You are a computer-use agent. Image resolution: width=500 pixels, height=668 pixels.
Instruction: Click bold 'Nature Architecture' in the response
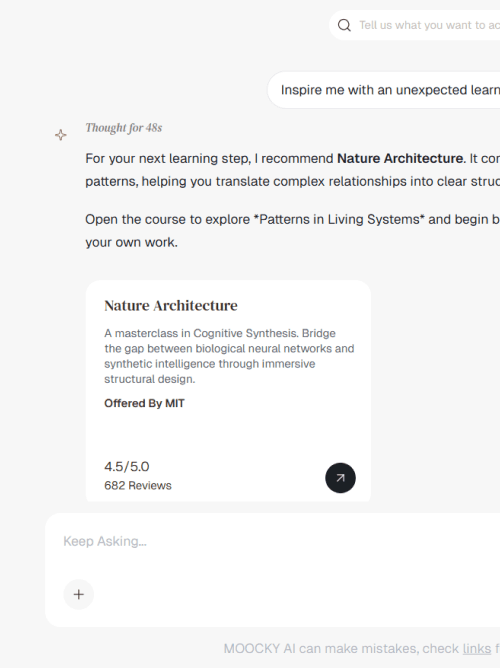(401, 158)
